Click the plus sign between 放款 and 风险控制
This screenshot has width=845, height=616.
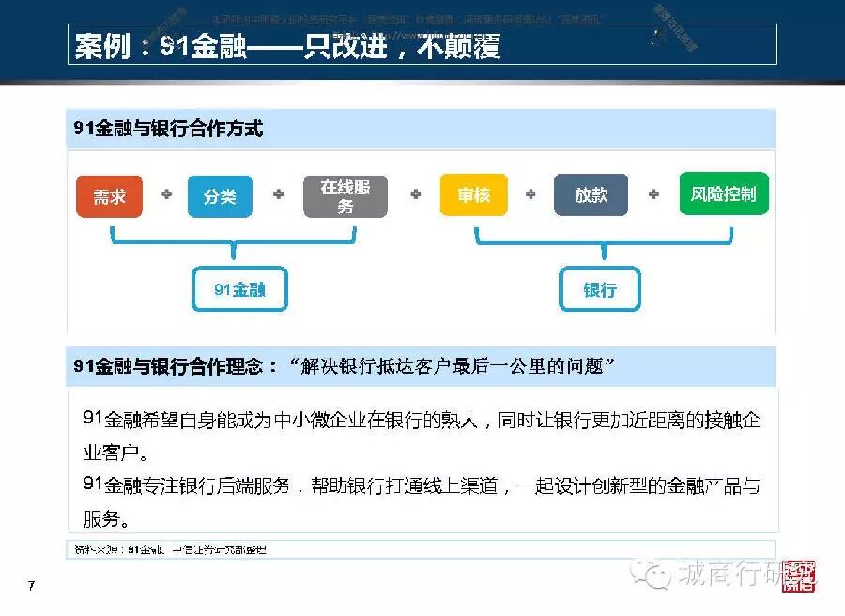click(x=653, y=194)
